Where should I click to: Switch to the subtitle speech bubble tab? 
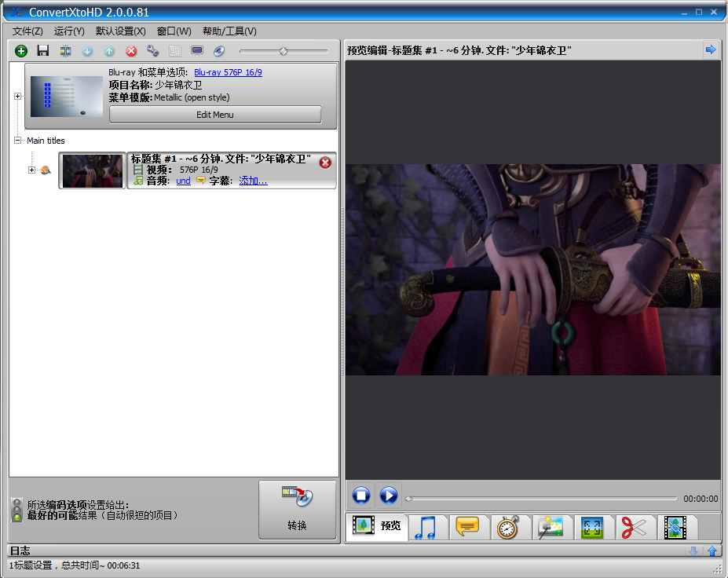pos(468,528)
